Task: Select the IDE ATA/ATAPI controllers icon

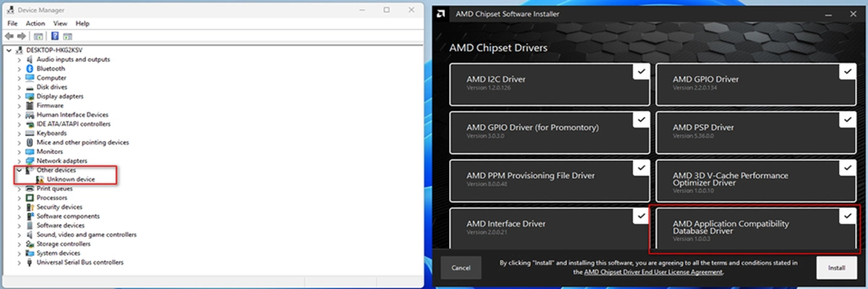Action: [x=30, y=124]
